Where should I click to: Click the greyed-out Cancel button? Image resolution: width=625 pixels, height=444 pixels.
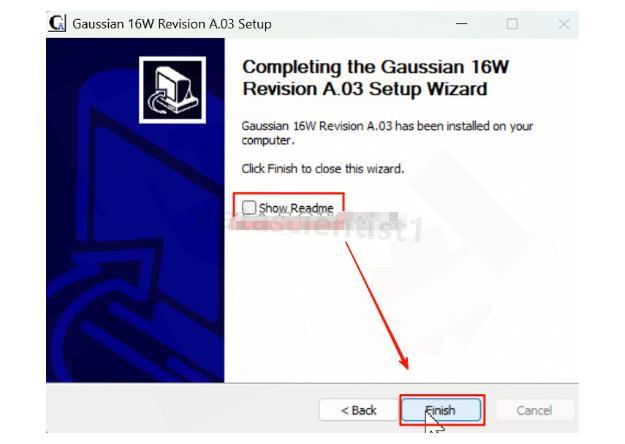pos(534,410)
